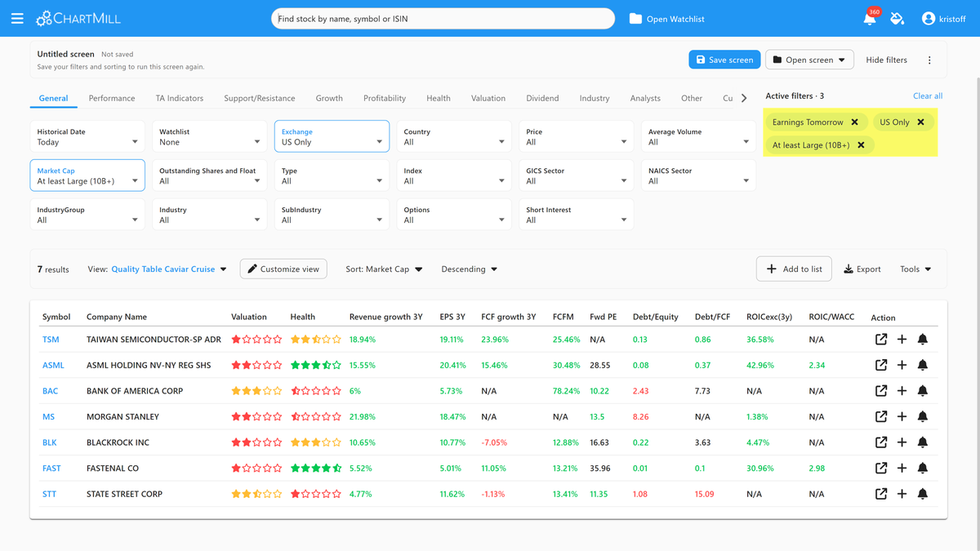Image resolution: width=980 pixels, height=551 pixels.
Task: Remove the At least Large (10B+) filter
Action: pyautogui.click(x=861, y=145)
